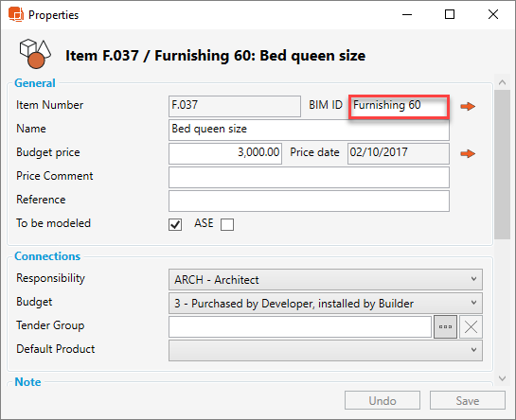The width and height of the screenshot is (516, 420).
Task: Click the scroll up arrow
Action: [502, 82]
